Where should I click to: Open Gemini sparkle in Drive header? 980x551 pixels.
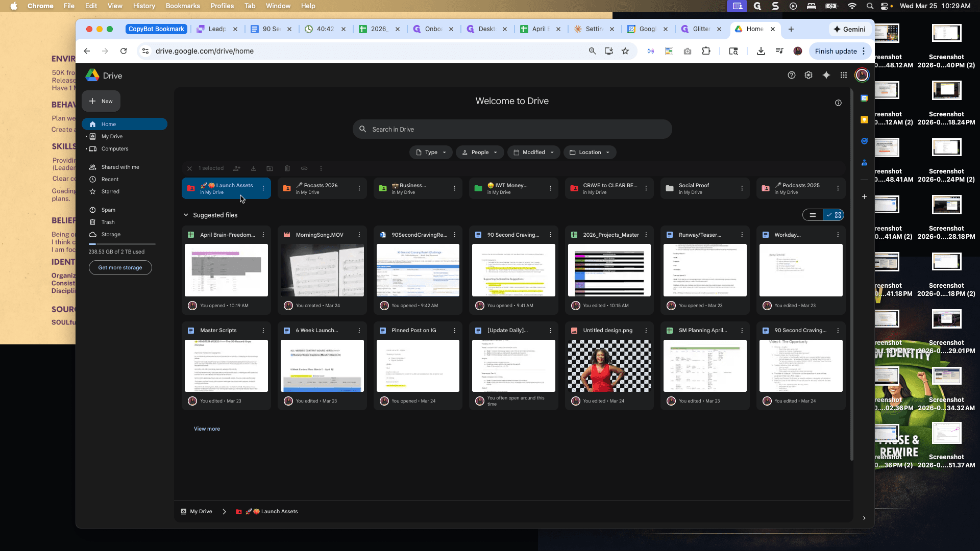pyautogui.click(x=826, y=75)
